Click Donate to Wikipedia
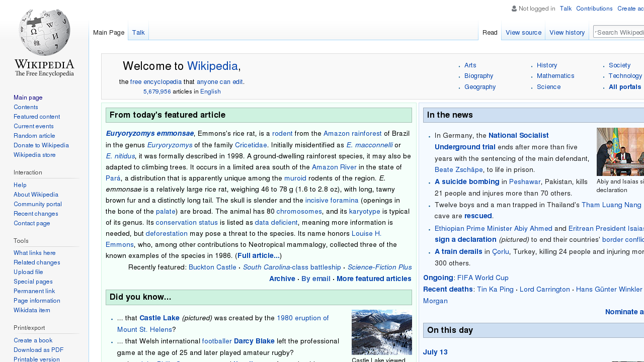This screenshot has height=362, width=644. coord(41,145)
